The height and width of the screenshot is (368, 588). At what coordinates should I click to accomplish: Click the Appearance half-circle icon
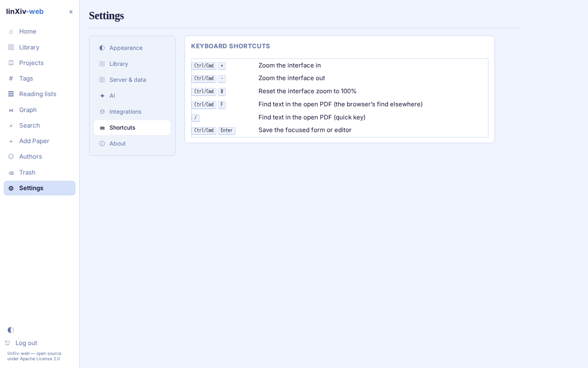click(102, 48)
